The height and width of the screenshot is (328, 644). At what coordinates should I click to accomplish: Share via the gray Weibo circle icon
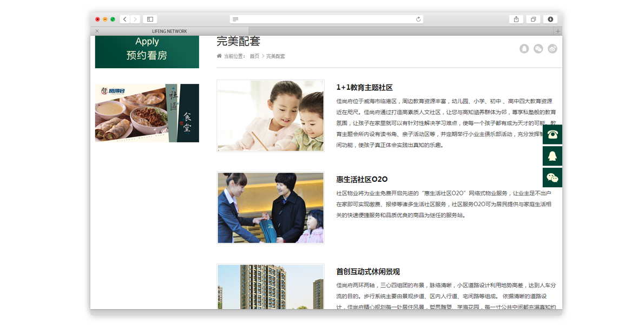pos(553,49)
